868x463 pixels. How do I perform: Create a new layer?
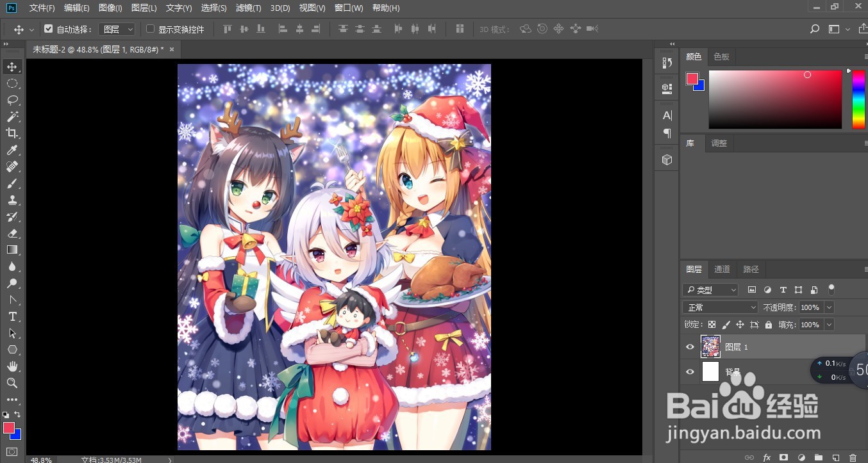click(835, 458)
